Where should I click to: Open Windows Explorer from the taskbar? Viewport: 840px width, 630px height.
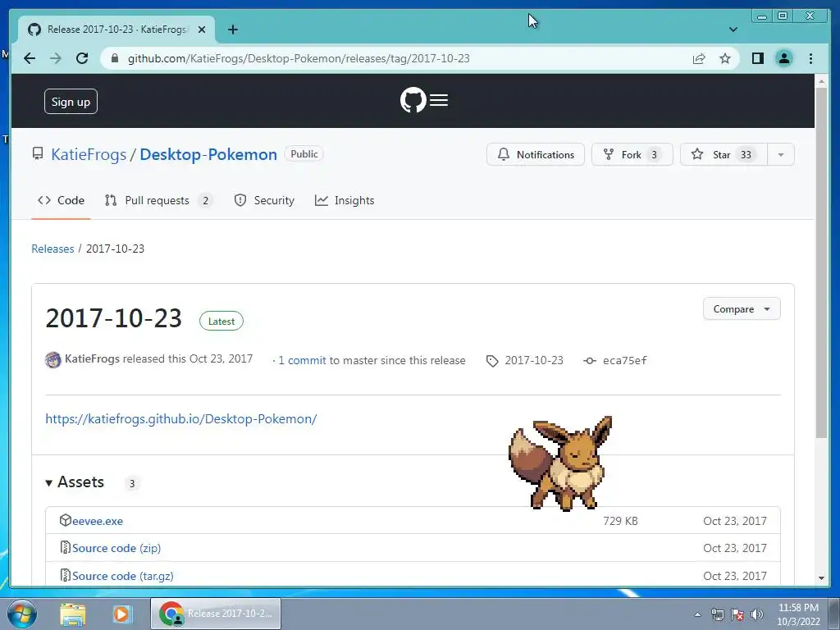click(73, 614)
